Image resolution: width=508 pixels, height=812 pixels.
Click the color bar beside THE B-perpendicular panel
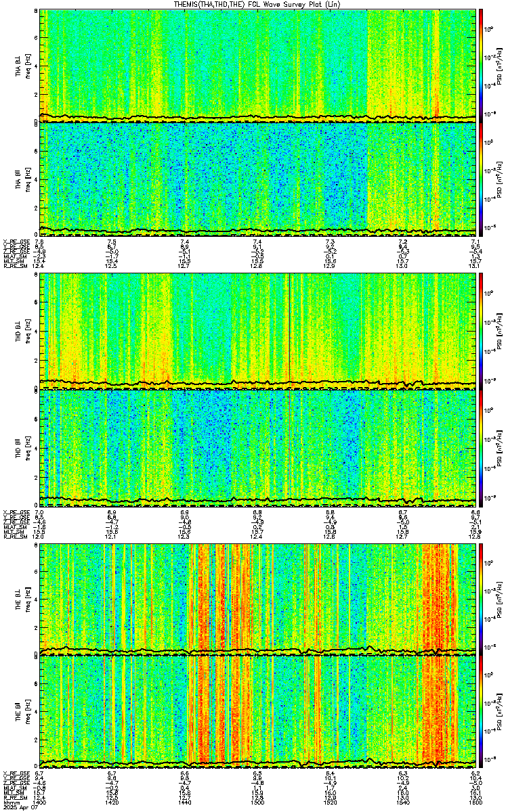coord(482,599)
